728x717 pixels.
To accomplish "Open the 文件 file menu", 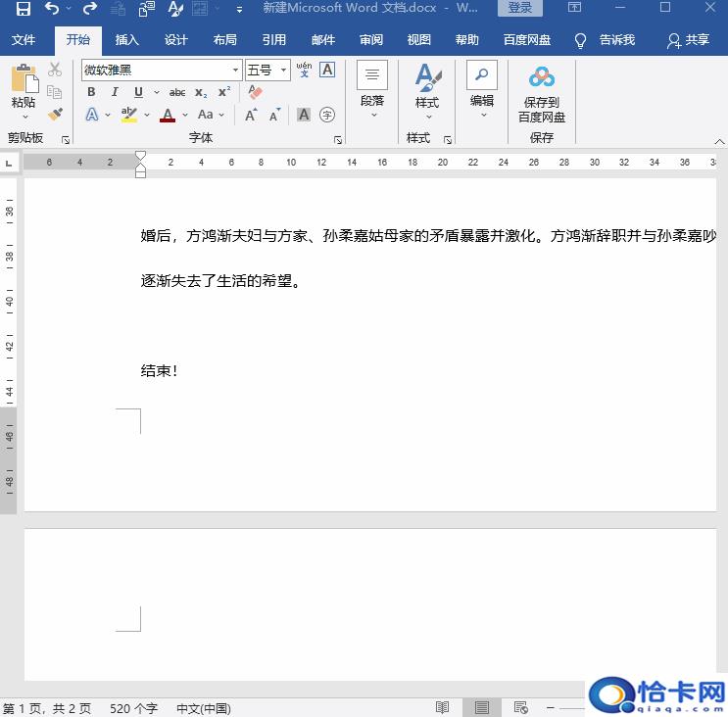I will pyautogui.click(x=24, y=40).
